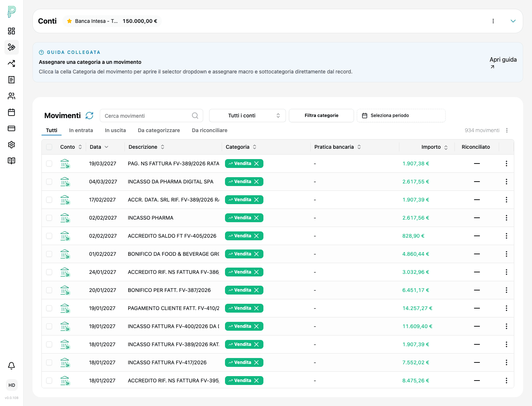Screen dimensions: 532x406
Task: Switch to the Tutti tab
Action: tap(52, 130)
